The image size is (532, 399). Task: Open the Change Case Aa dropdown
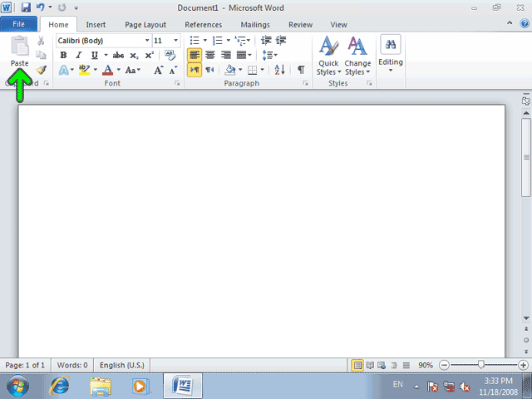[133, 70]
